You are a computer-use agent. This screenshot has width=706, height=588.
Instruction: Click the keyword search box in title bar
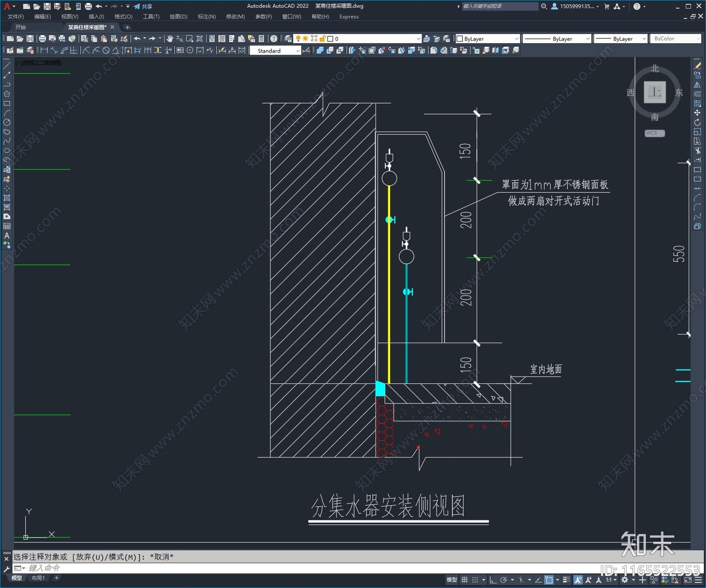[500, 6]
